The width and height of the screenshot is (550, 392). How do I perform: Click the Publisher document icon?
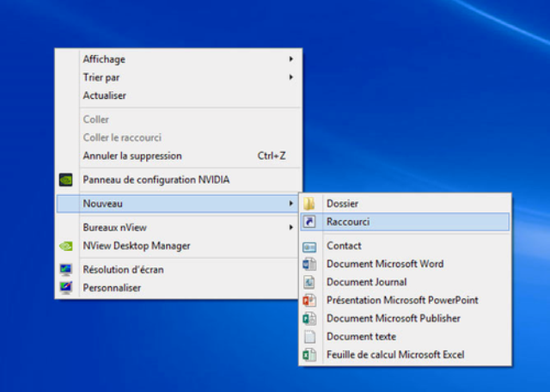(309, 318)
